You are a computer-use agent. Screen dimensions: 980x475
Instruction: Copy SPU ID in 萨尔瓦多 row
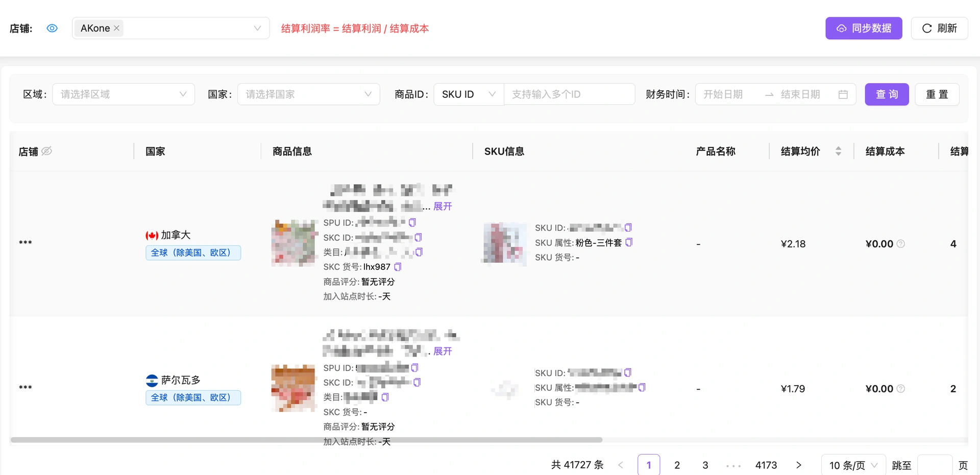[415, 367]
